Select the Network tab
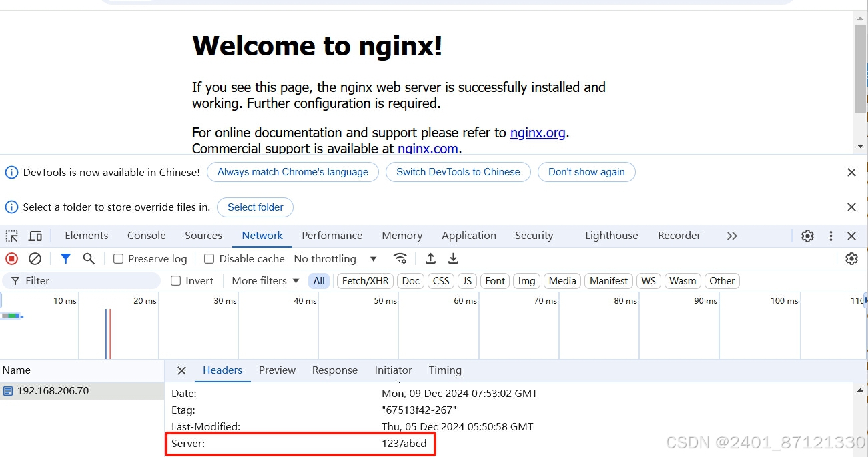Screen dimensions: 868x457 (x=262, y=236)
